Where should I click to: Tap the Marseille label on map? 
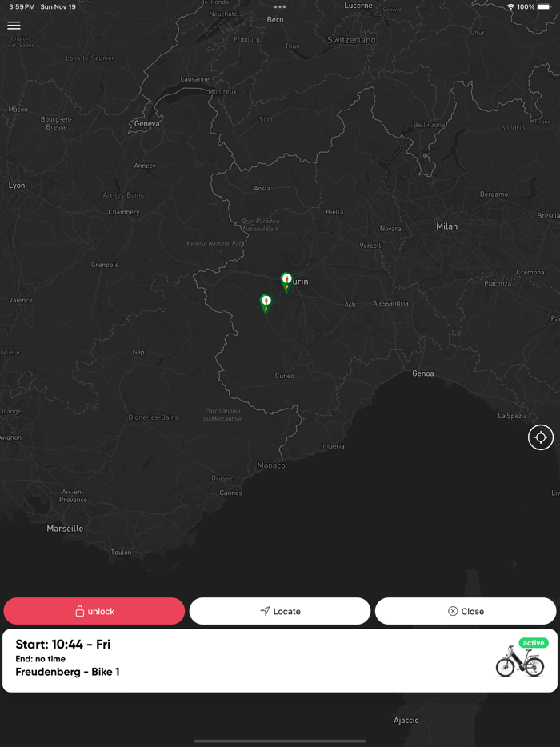65,529
